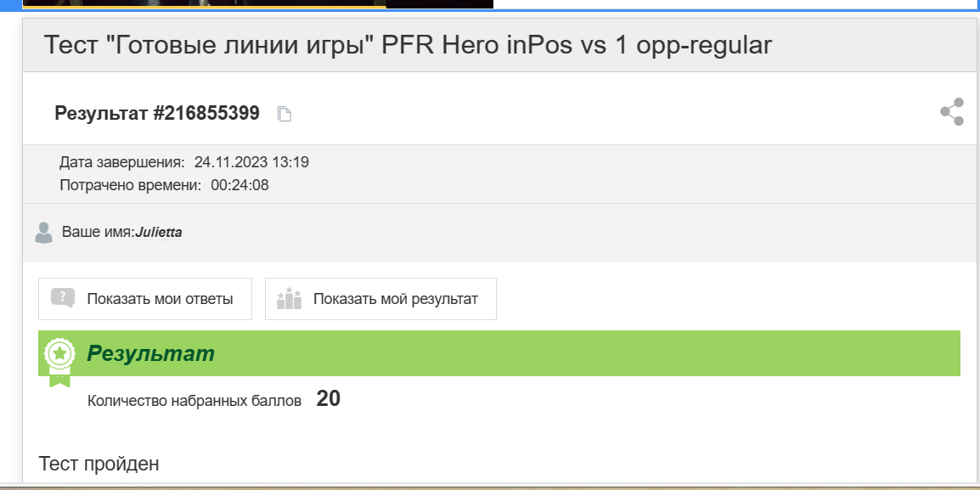
Task: Click the podium icon for my result
Action: click(290, 298)
